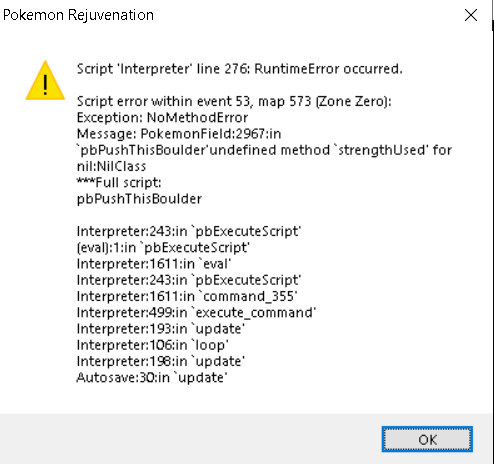Click the 'Interpreter:1611:in command_355' trace line
The width and height of the screenshot is (494, 464).
tap(187, 296)
